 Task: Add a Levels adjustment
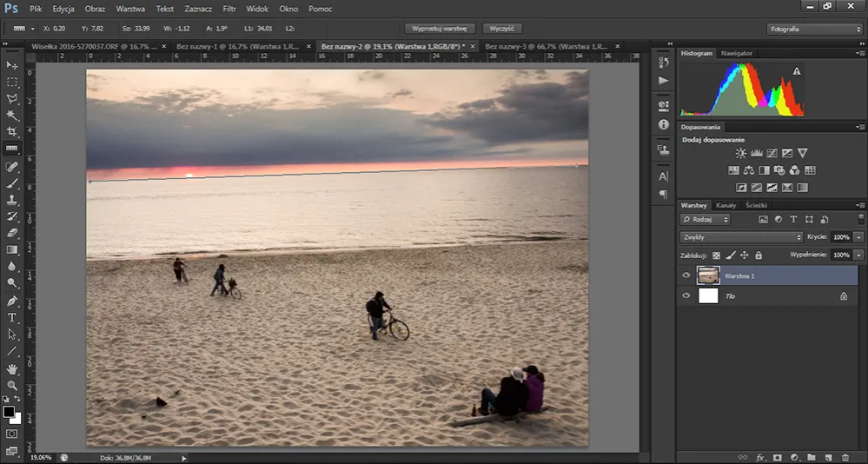756,154
